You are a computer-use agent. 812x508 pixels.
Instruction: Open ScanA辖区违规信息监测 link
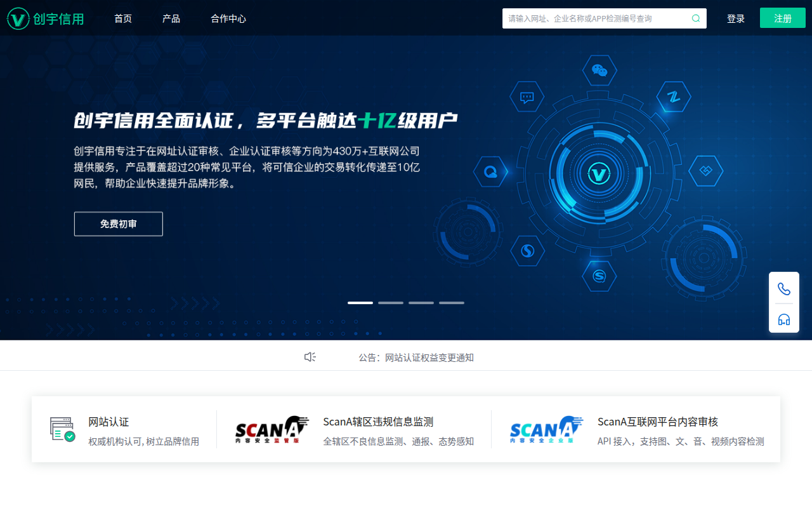(378, 422)
